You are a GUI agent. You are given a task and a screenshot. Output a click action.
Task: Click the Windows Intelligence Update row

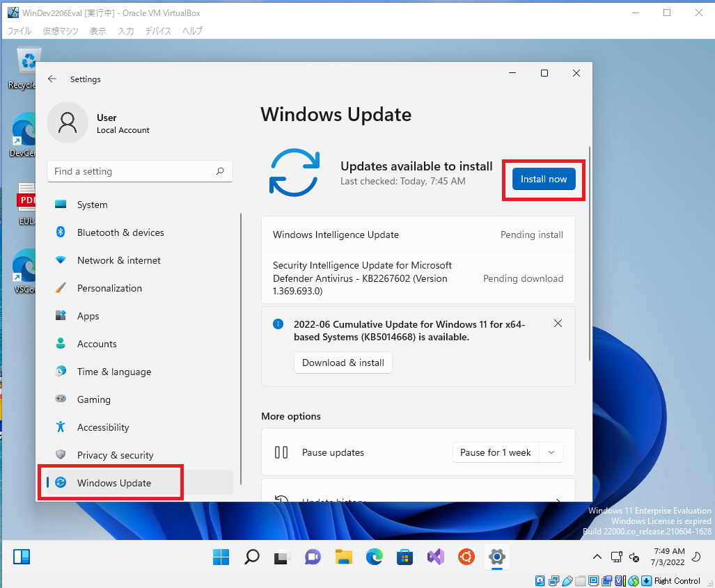[418, 235]
